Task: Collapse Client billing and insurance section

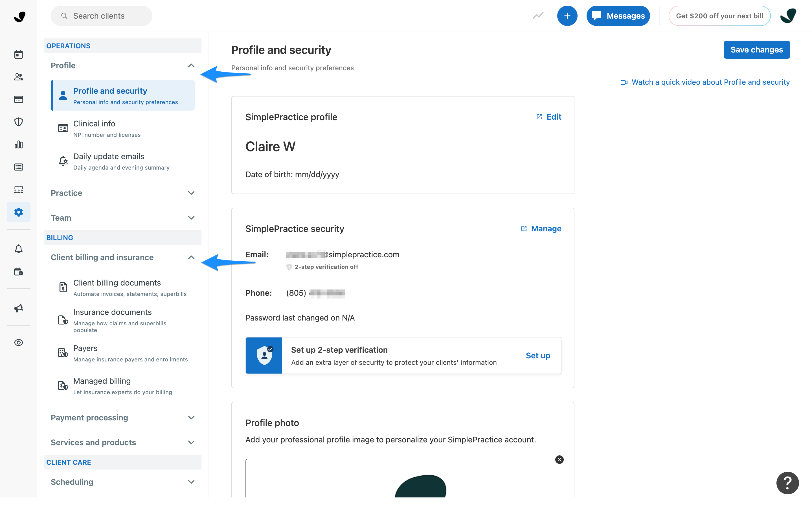Action: (191, 257)
